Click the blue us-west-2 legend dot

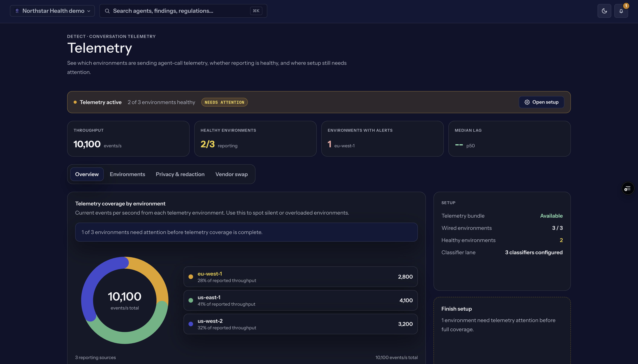coord(191,324)
